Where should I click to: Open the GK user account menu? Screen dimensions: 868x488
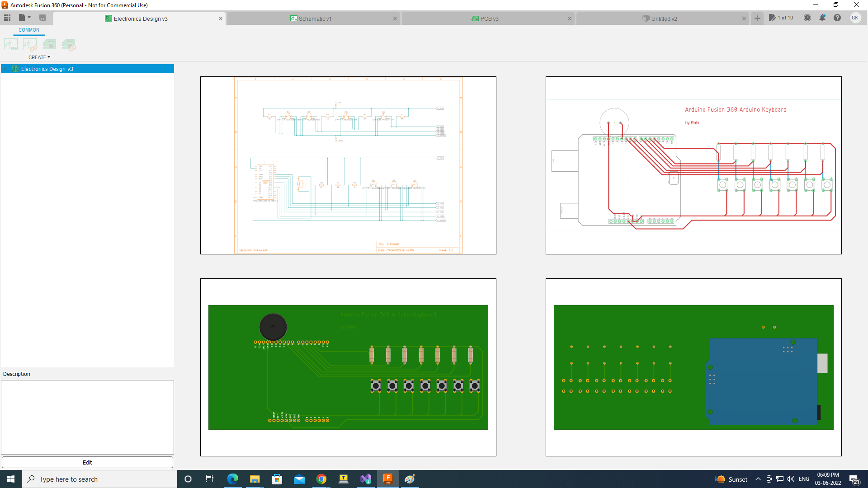(855, 18)
